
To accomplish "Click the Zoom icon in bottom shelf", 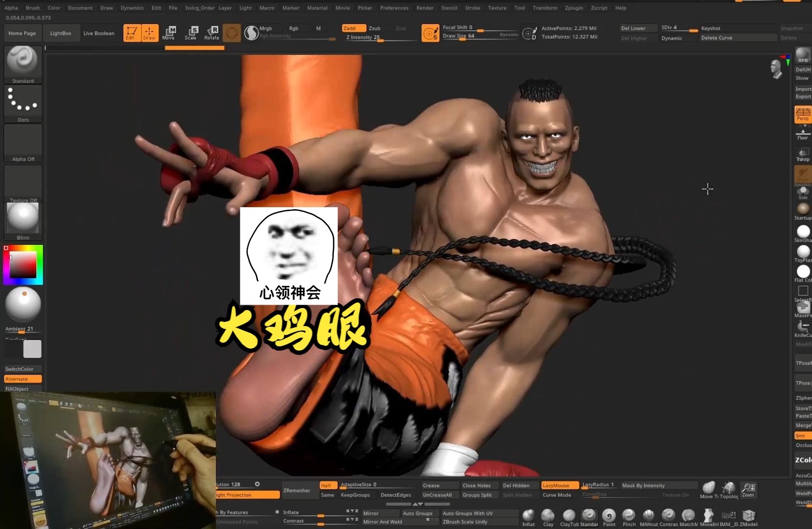I will pos(748,490).
